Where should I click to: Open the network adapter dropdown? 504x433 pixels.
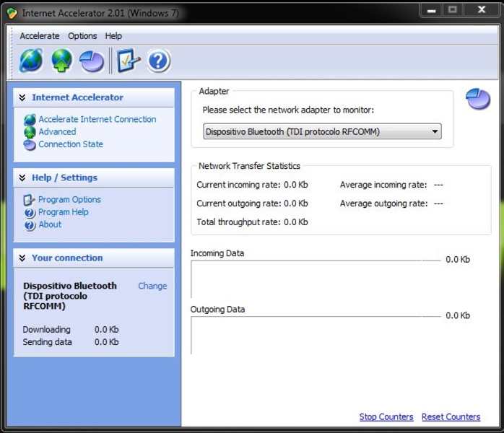(322, 132)
